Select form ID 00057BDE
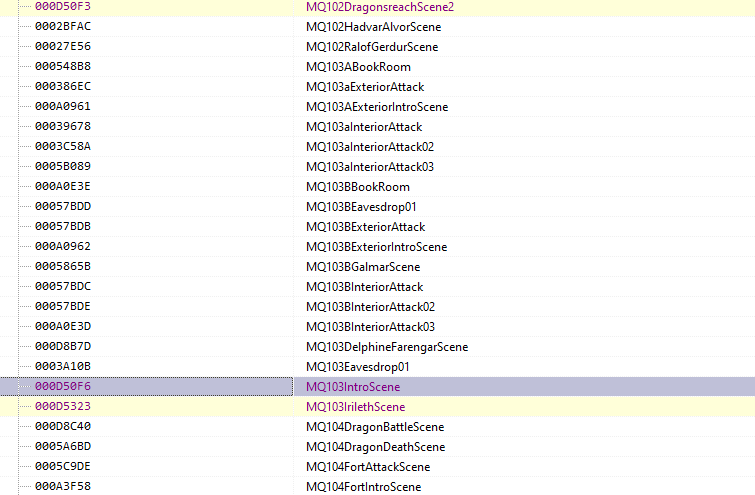The image size is (755, 495). [x=63, y=306]
